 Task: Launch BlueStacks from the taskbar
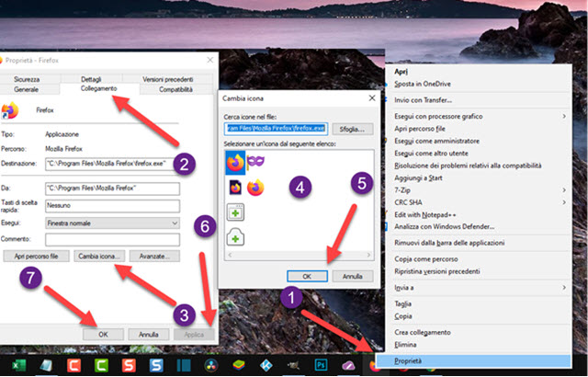(239, 365)
